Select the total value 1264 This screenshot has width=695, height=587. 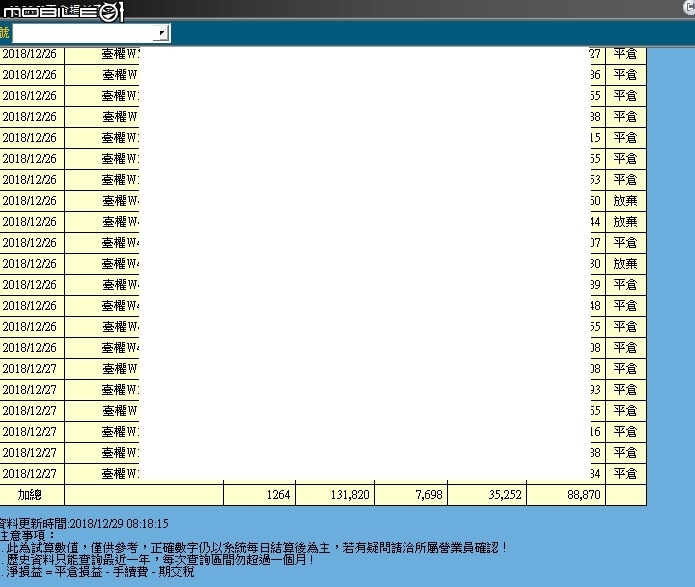[278, 495]
